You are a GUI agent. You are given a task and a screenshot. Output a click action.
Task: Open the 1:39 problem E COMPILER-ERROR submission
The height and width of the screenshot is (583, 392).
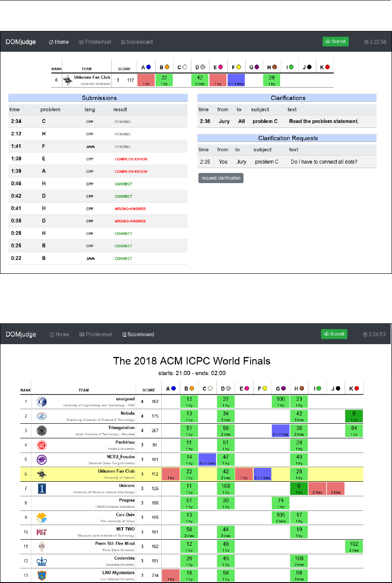pyautogui.click(x=98, y=159)
